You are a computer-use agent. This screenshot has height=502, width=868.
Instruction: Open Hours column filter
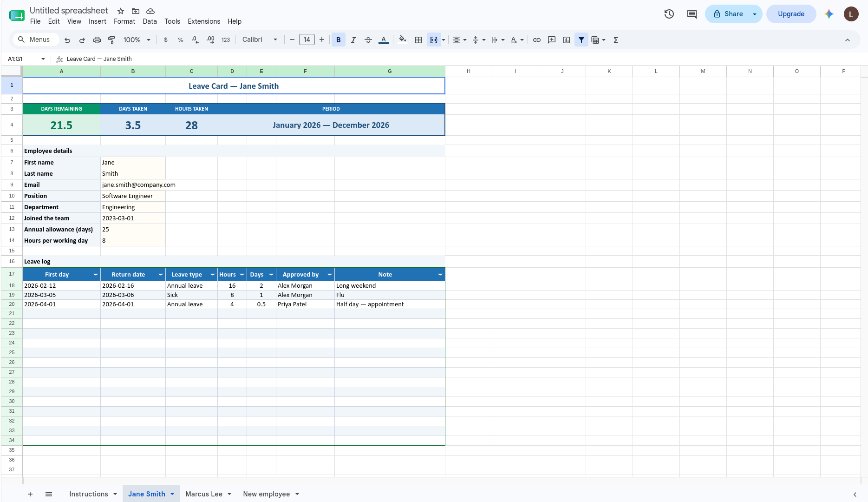(242, 274)
